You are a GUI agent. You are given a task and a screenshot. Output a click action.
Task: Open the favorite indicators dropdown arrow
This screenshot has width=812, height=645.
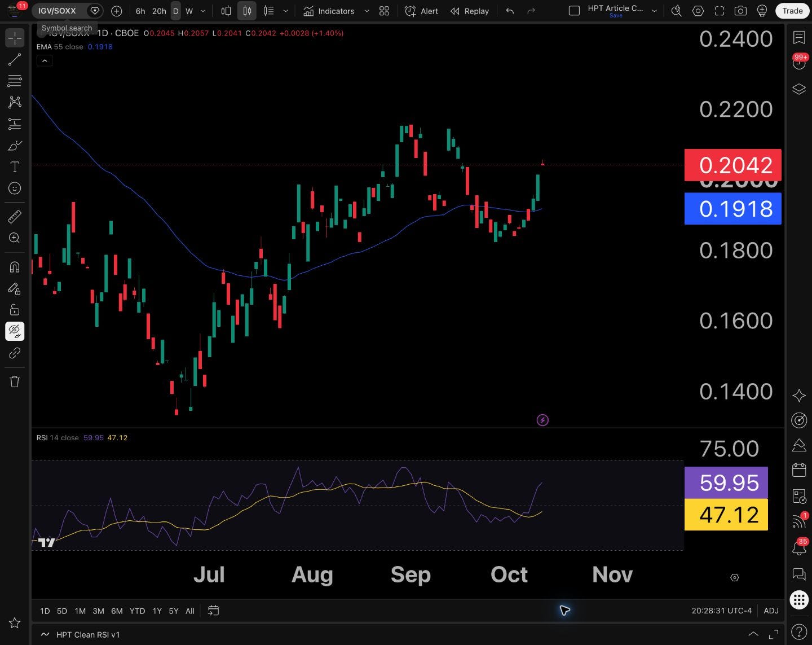pos(367,11)
